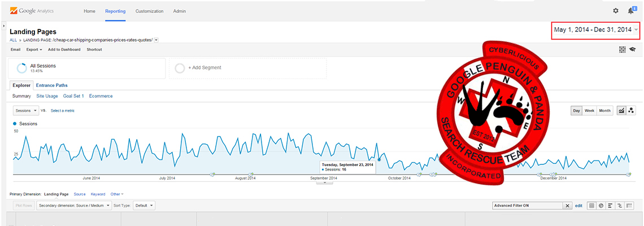Click Add to Dashboard
The height and width of the screenshot is (226, 644).
click(x=64, y=49)
